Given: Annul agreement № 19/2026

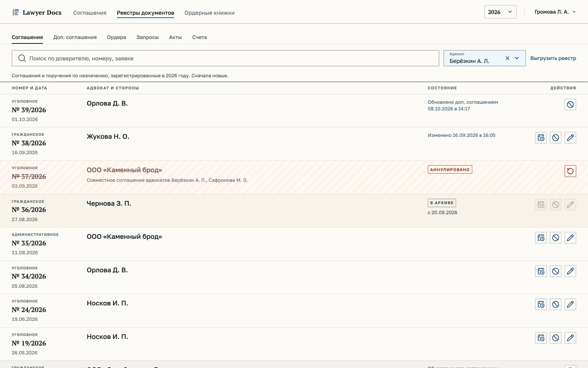Looking at the screenshot, I should tap(556, 338).
